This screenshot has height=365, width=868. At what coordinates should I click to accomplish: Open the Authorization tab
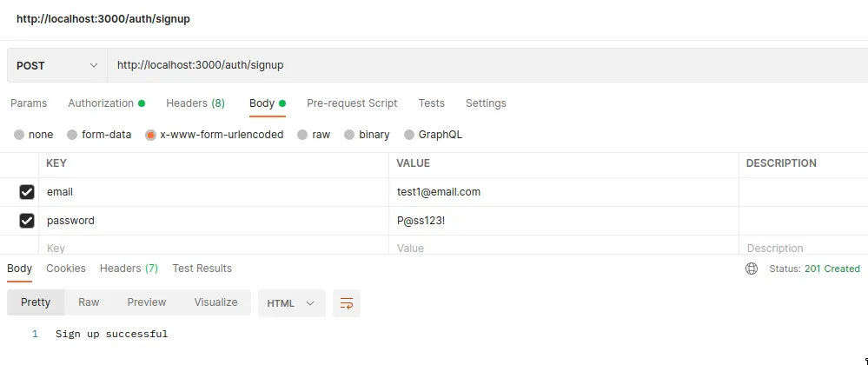[101, 103]
